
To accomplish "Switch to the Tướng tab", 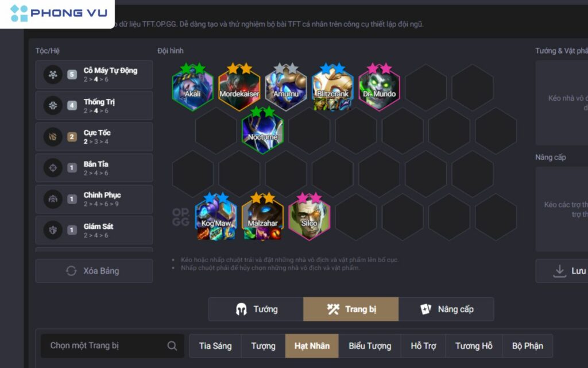I will [256, 309].
